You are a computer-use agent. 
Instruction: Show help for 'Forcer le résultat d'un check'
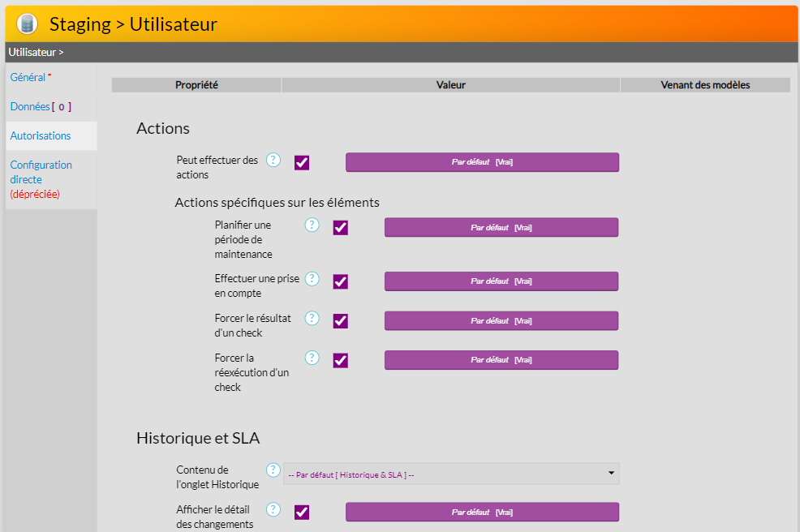pyautogui.click(x=312, y=318)
